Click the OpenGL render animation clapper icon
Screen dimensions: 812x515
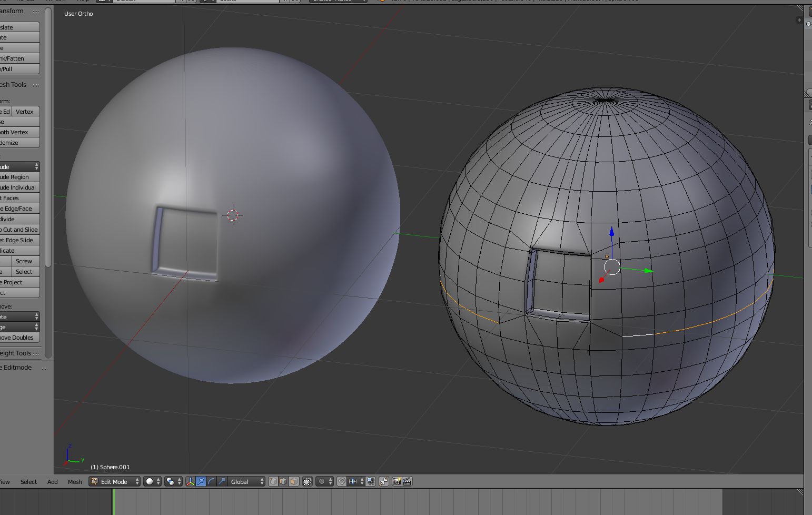pos(407,481)
